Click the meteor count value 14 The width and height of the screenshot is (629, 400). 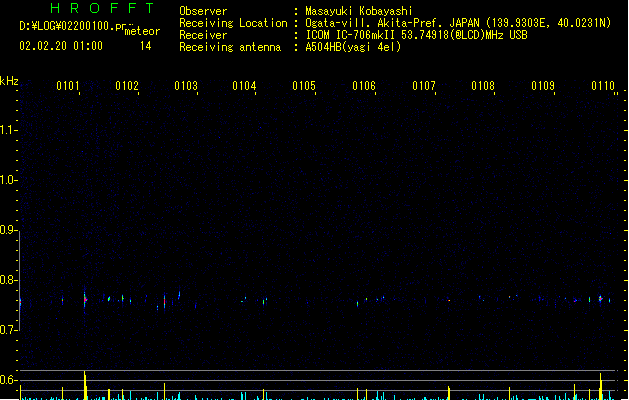[146, 46]
